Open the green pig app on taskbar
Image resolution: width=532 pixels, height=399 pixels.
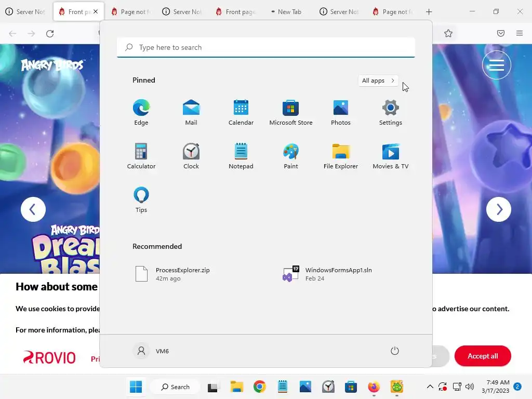pyautogui.click(x=396, y=387)
